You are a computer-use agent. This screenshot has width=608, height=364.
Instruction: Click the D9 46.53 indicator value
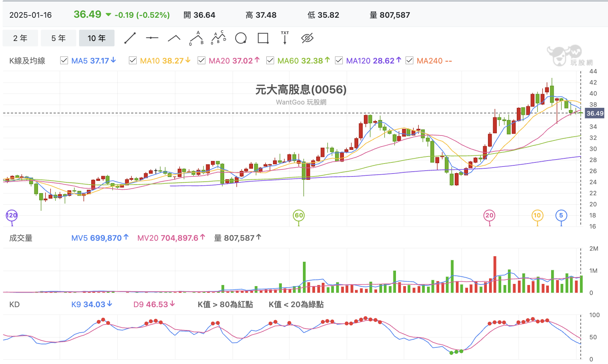coord(154,305)
